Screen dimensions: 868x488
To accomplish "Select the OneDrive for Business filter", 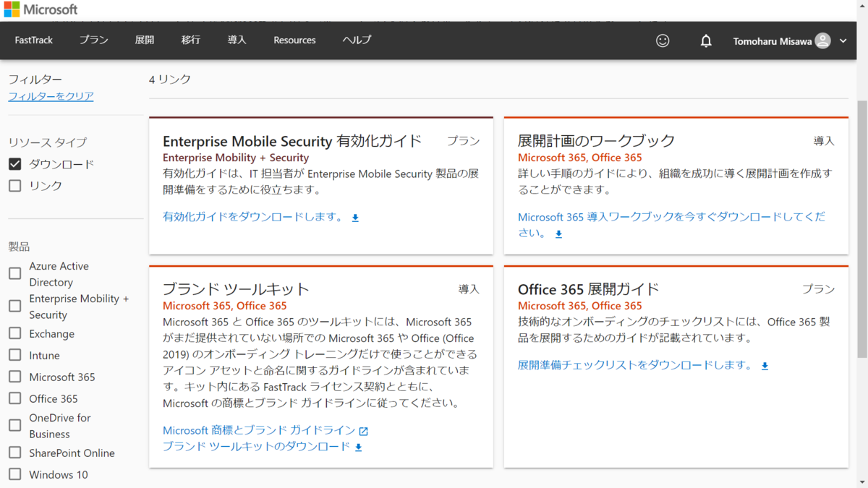I will 14,425.
